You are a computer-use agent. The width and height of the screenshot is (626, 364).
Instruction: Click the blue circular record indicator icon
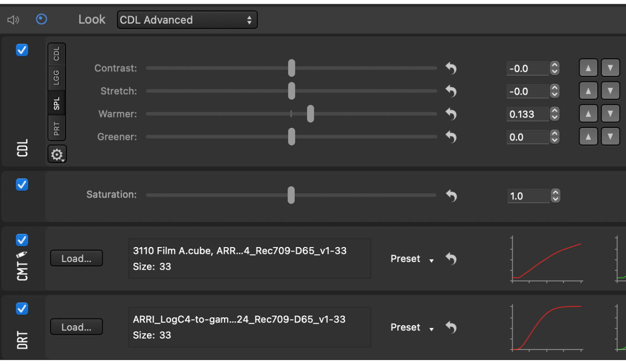(x=41, y=20)
